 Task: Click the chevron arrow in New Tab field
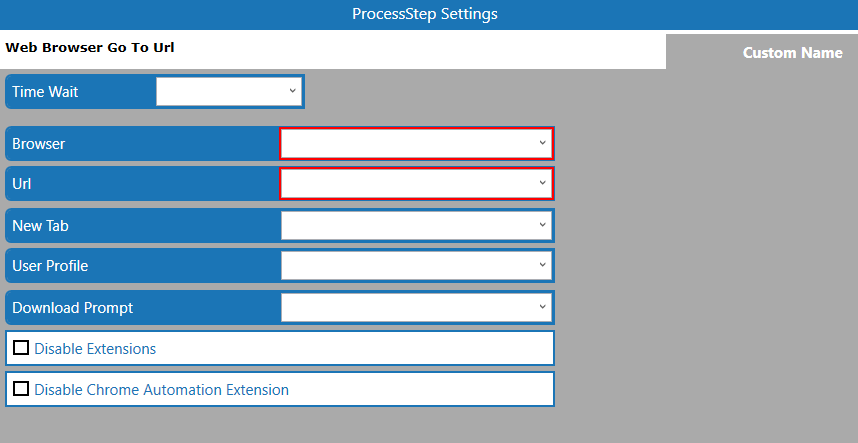542,225
